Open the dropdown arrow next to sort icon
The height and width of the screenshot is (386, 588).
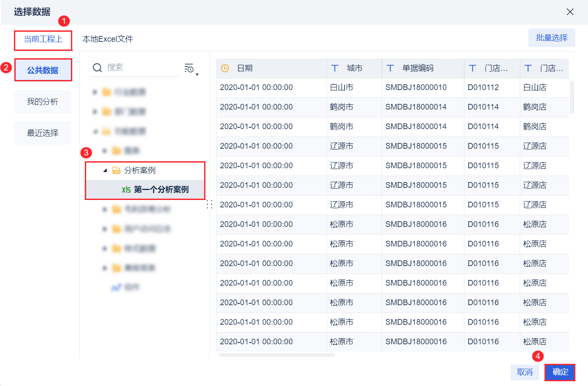[x=197, y=75]
